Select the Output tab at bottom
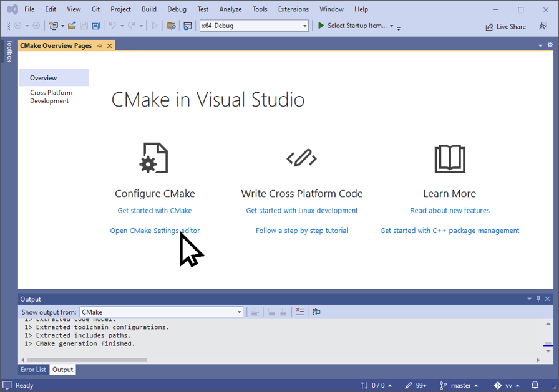 click(x=63, y=370)
